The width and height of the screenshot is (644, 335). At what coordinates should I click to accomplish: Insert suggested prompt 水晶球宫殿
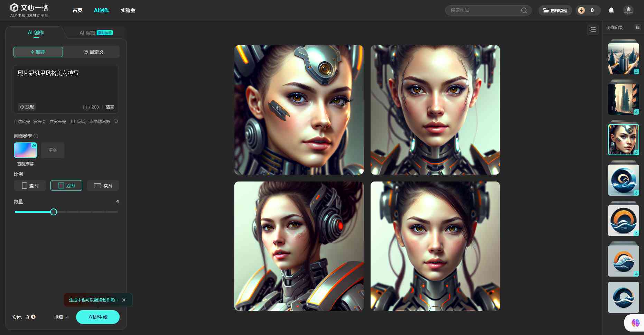(x=100, y=122)
